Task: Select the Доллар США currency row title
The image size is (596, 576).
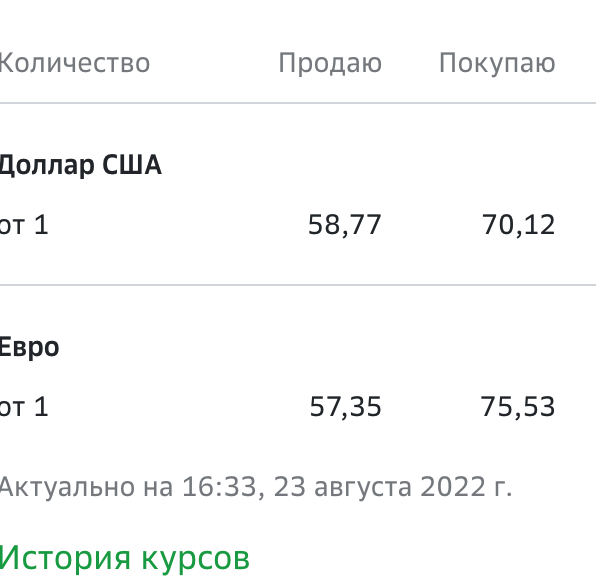Action: click(x=81, y=165)
